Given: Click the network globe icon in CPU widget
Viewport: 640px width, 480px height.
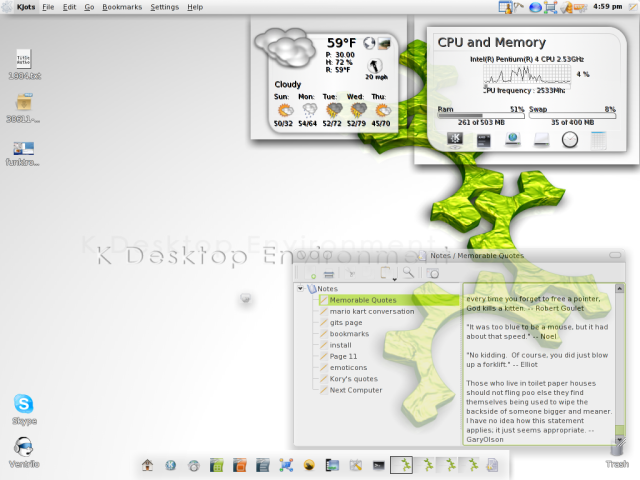Looking at the screenshot, I should [x=513, y=139].
